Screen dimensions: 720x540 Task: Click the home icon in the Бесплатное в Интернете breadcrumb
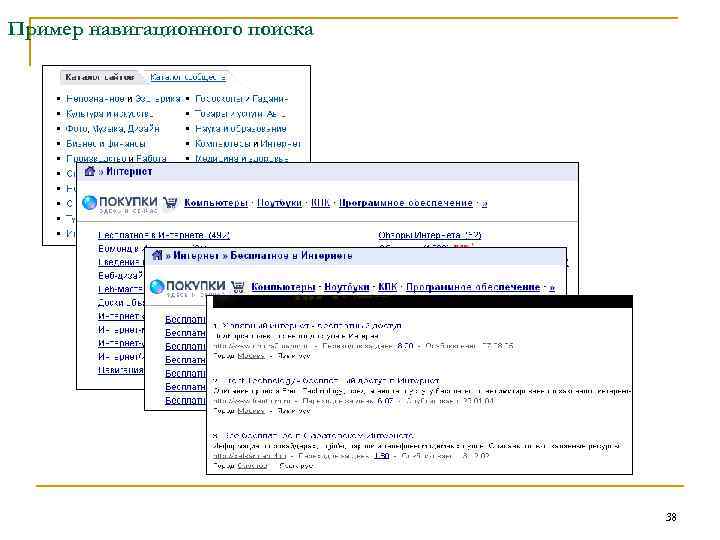[157, 255]
